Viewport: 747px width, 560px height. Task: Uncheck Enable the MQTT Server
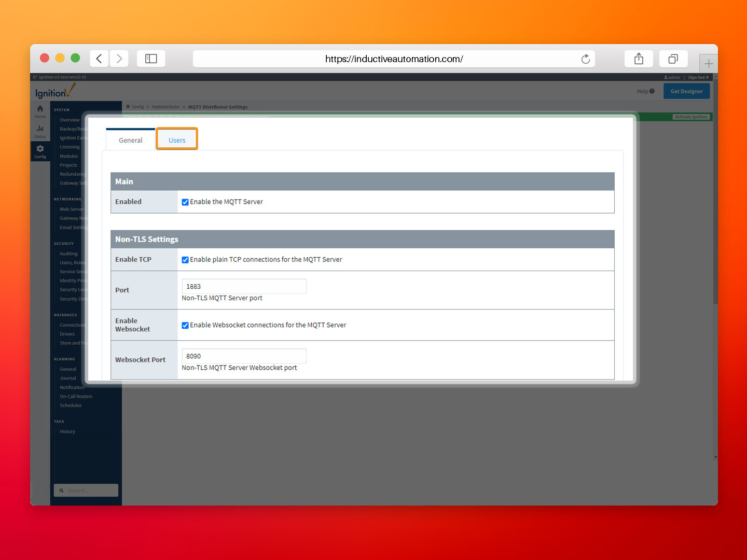click(x=185, y=202)
